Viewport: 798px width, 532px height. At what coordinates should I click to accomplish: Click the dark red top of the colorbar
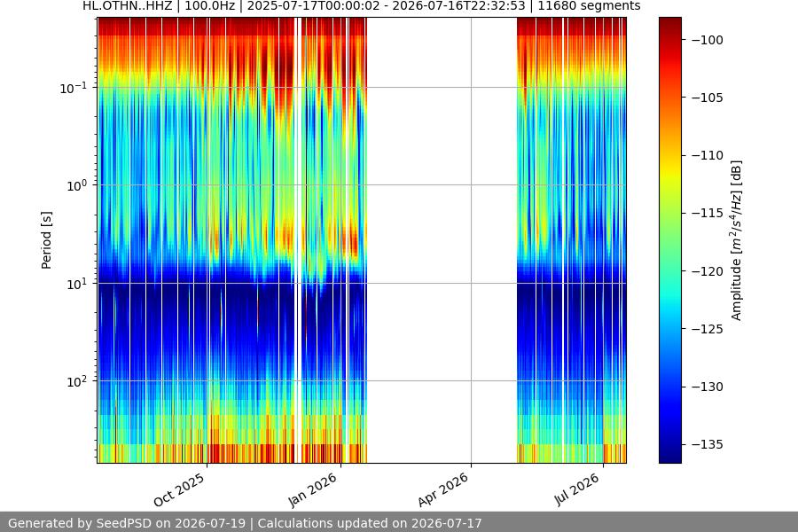669,25
